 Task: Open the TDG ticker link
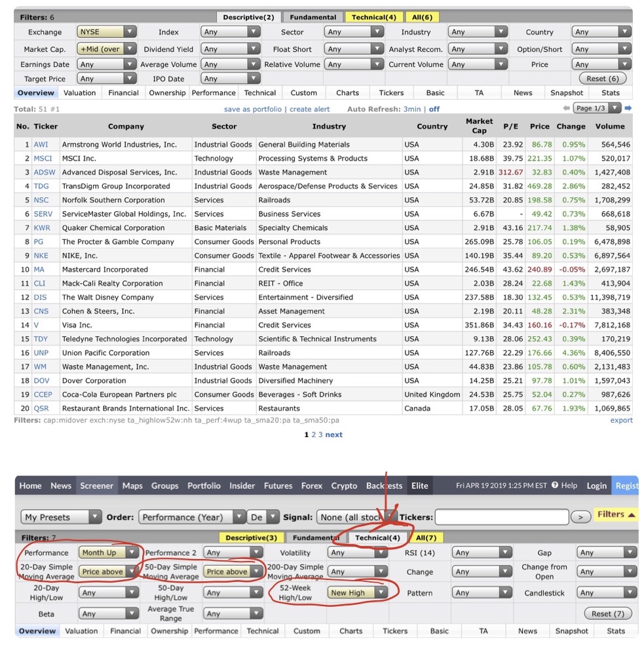coord(41,186)
